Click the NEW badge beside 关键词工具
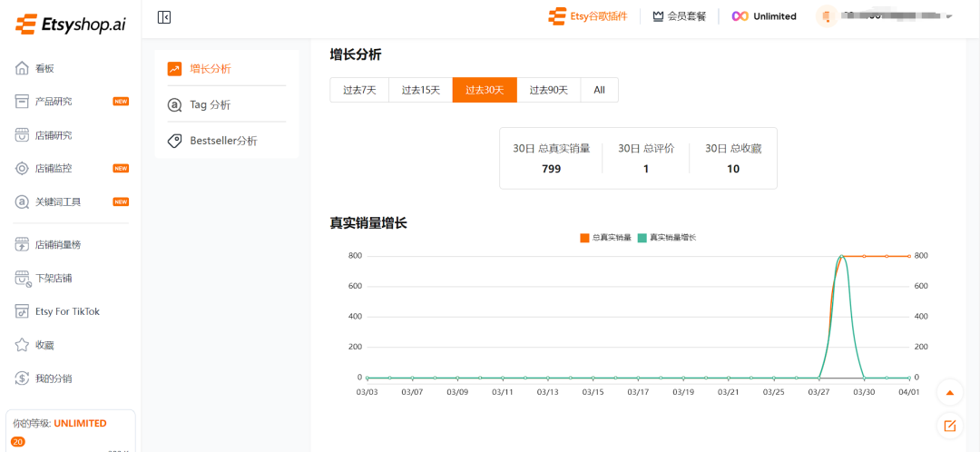Viewport: 980px width, 452px height. point(121,201)
